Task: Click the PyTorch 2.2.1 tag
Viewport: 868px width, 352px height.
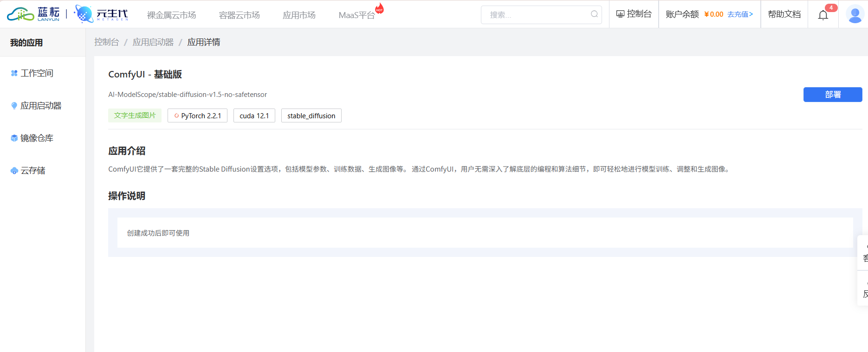Action: tap(197, 115)
